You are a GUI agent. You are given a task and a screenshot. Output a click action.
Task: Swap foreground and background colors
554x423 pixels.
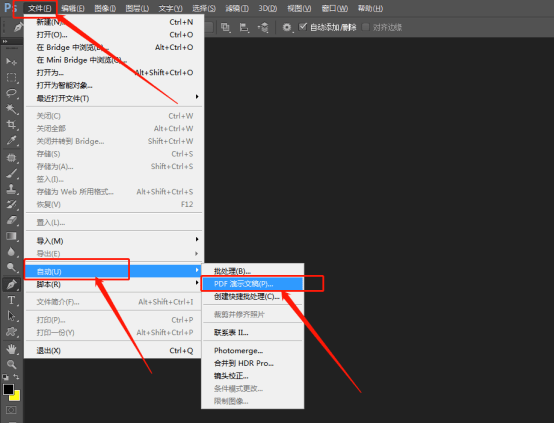point(16,377)
